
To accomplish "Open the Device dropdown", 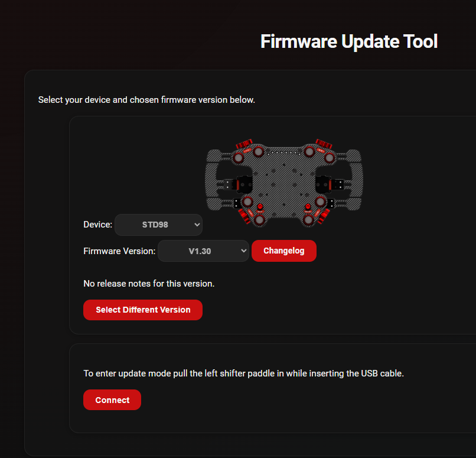I will pos(158,225).
